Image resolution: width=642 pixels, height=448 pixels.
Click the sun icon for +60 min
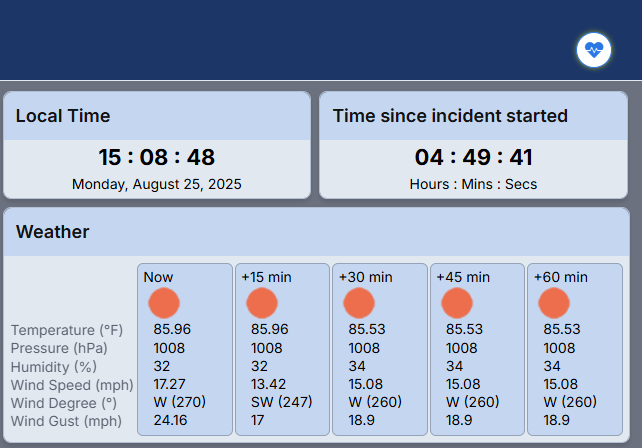click(x=554, y=303)
